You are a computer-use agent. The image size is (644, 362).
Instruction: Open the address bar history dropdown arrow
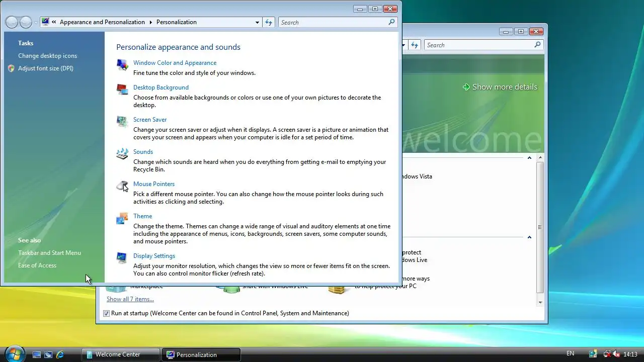257,22
